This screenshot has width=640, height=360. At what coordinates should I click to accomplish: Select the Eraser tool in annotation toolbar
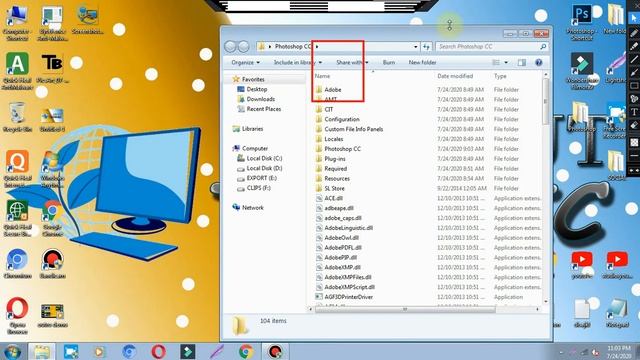[x=634, y=126]
